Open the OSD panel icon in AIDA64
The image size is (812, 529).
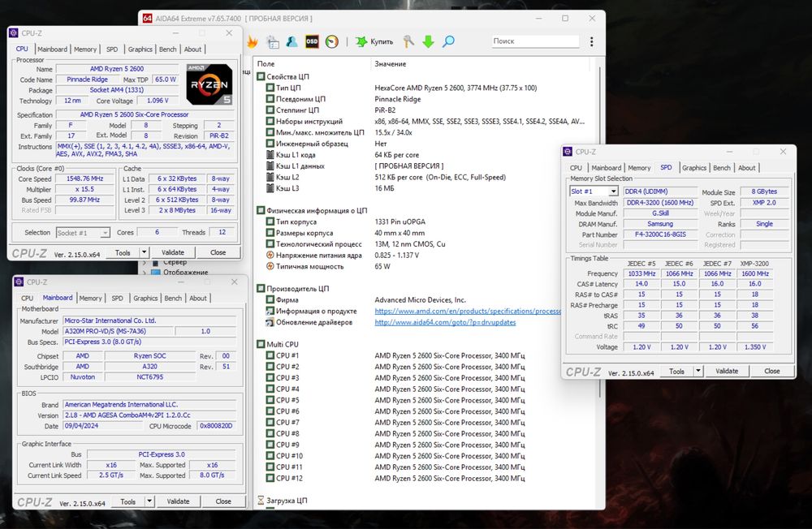(312, 41)
